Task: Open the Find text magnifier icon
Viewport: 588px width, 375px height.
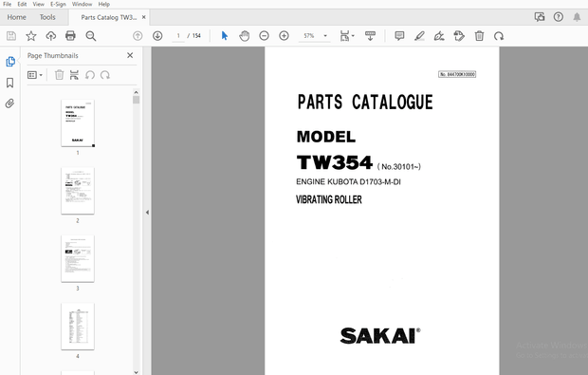Action: point(91,36)
